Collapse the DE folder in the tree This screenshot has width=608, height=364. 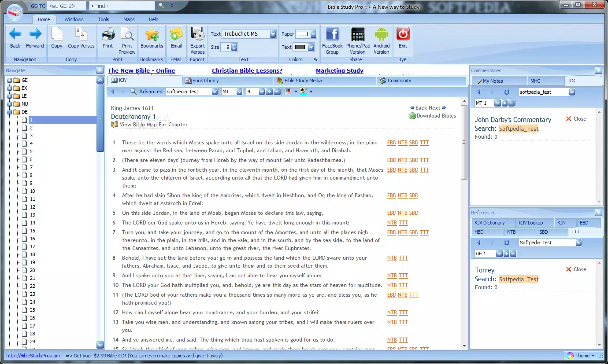[9, 112]
